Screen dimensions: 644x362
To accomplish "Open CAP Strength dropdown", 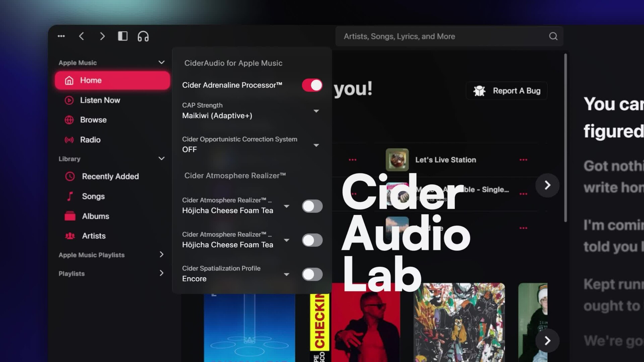I will click(316, 111).
